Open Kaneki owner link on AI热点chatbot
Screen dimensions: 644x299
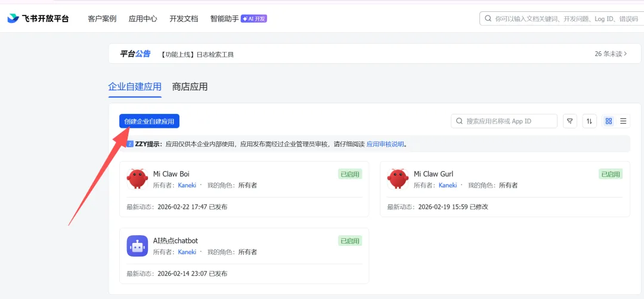[x=187, y=252]
